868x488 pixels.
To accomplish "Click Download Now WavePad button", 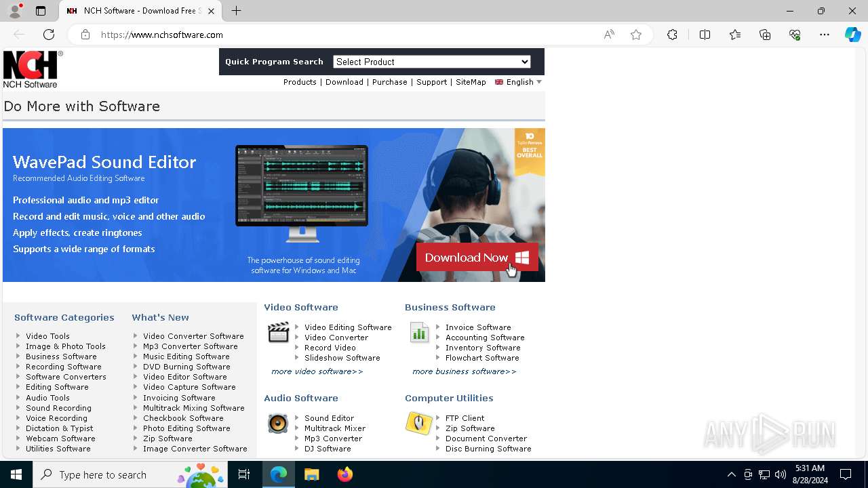I will pos(477,258).
